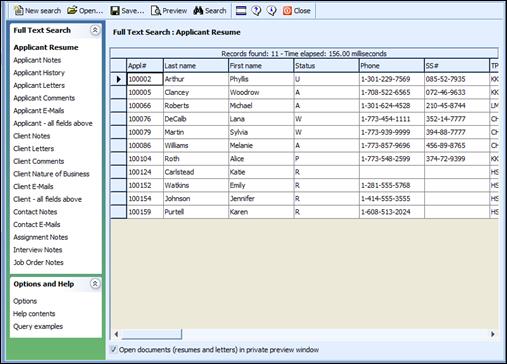This screenshot has height=364, width=507.
Task: Click the row selector for Johnson
Action: click(x=118, y=199)
